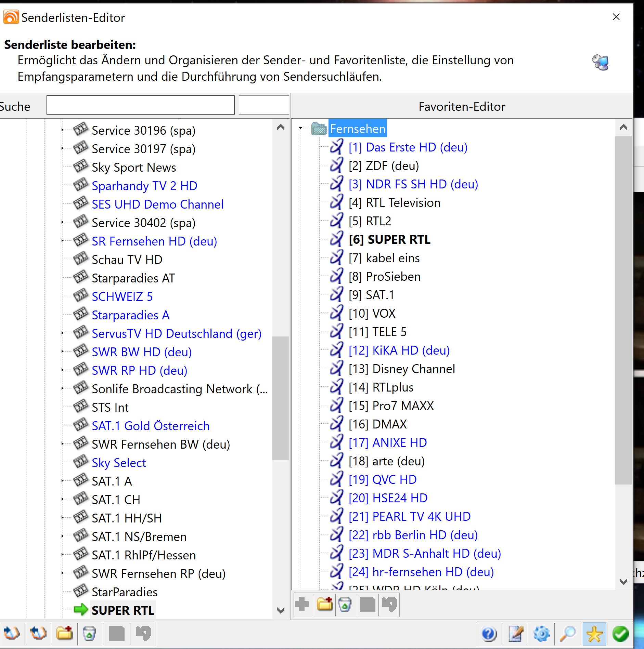Click the satellite icon beside PEARL TV 4K UHD
Screen dimensions: 644x649
pos(337,516)
